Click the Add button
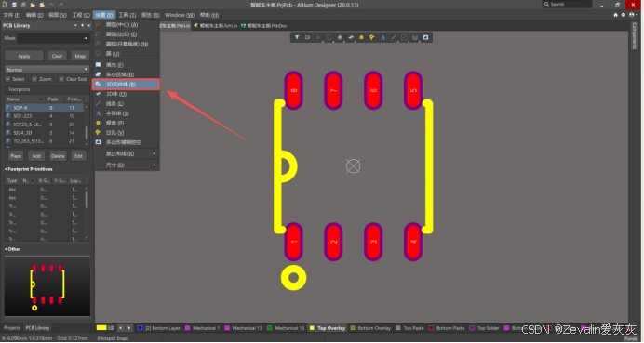 (36, 156)
